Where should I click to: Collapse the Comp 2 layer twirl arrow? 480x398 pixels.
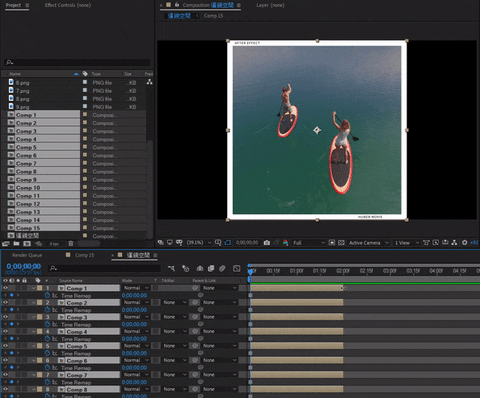point(34,302)
